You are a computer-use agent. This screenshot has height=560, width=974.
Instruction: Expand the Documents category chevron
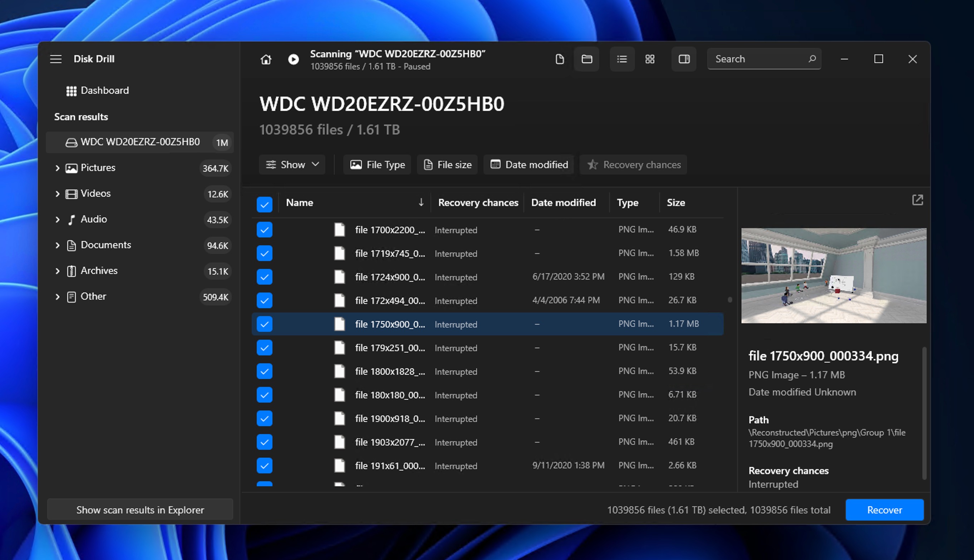tap(57, 245)
